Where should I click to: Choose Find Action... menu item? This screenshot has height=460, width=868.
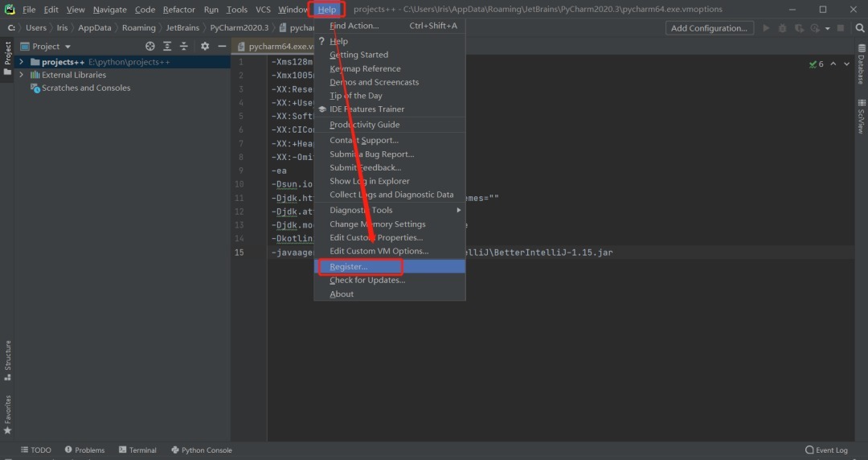(390, 26)
